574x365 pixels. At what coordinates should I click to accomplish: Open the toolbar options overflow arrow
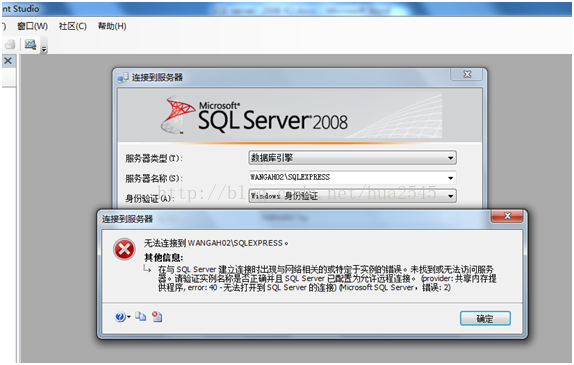(x=44, y=49)
